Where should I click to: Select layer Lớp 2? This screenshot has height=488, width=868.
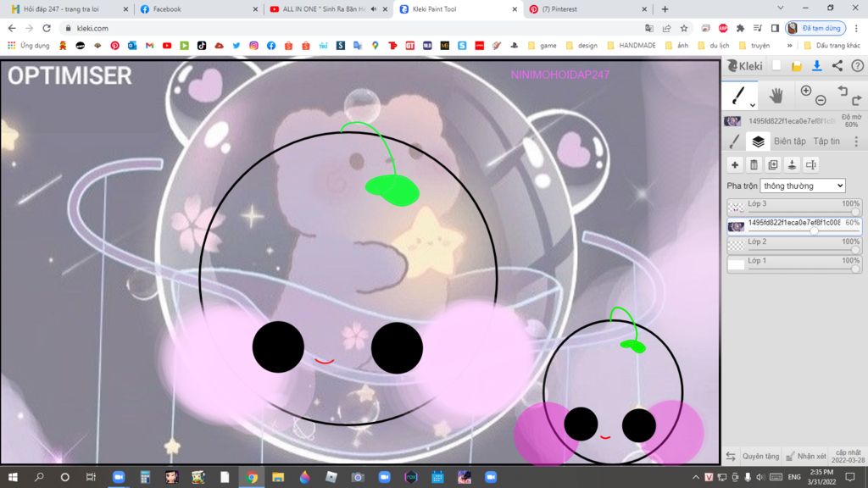(x=793, y=245)
